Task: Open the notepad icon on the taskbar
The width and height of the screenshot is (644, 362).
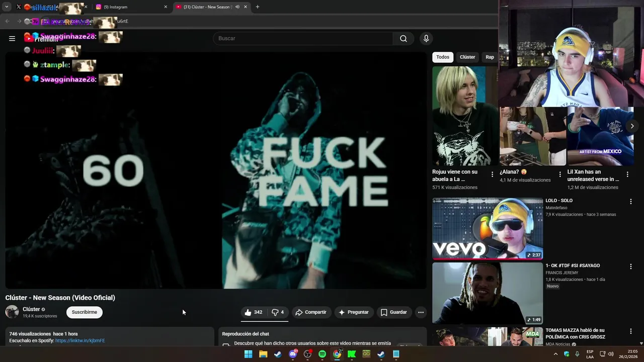Action: pyautogui.click(x=396, y=354)
